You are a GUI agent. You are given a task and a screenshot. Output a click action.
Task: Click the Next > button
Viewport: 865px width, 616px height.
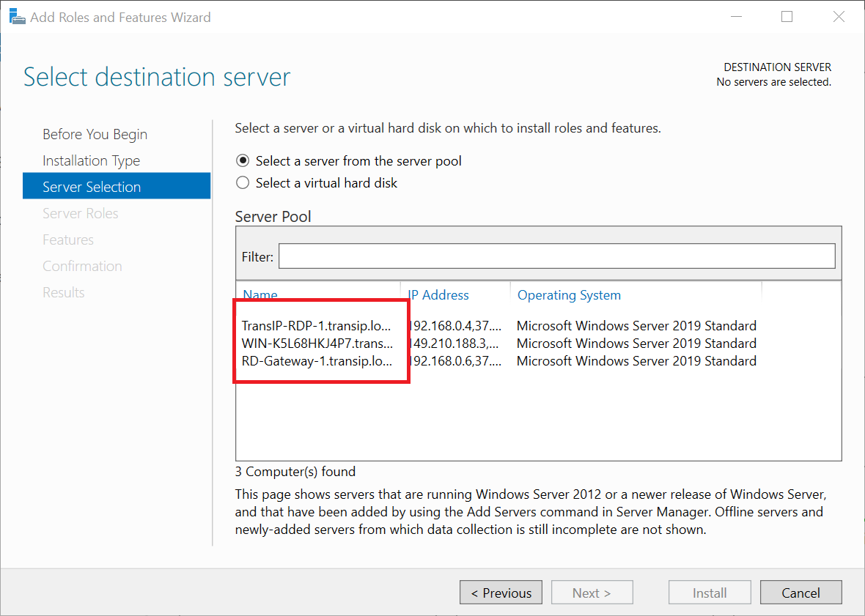coord(592,593)
